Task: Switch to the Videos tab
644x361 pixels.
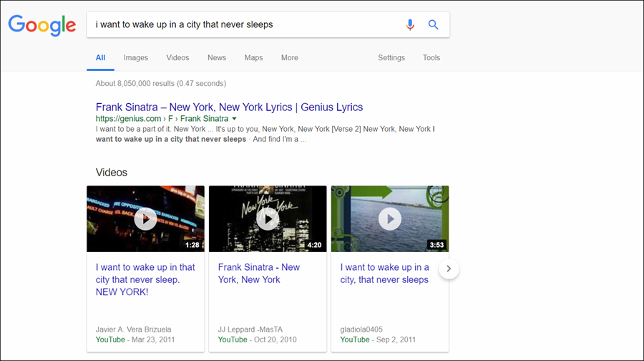Action: click(x=177, y=58)
